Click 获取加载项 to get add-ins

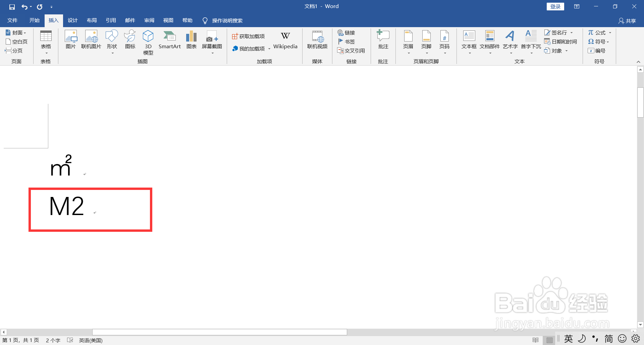pos(249,36)
